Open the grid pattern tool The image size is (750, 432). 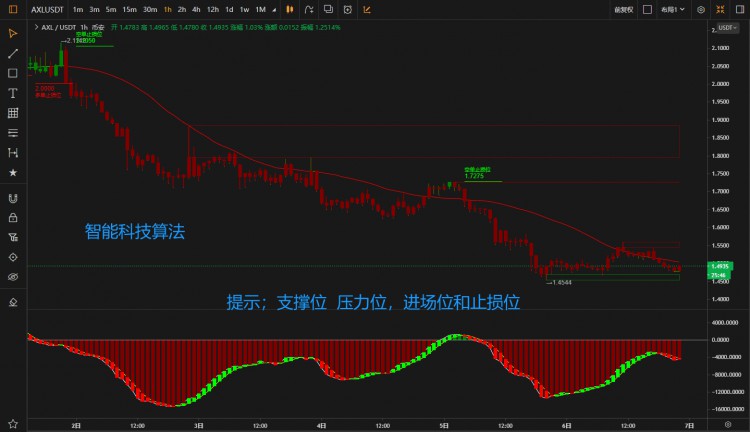13,113
